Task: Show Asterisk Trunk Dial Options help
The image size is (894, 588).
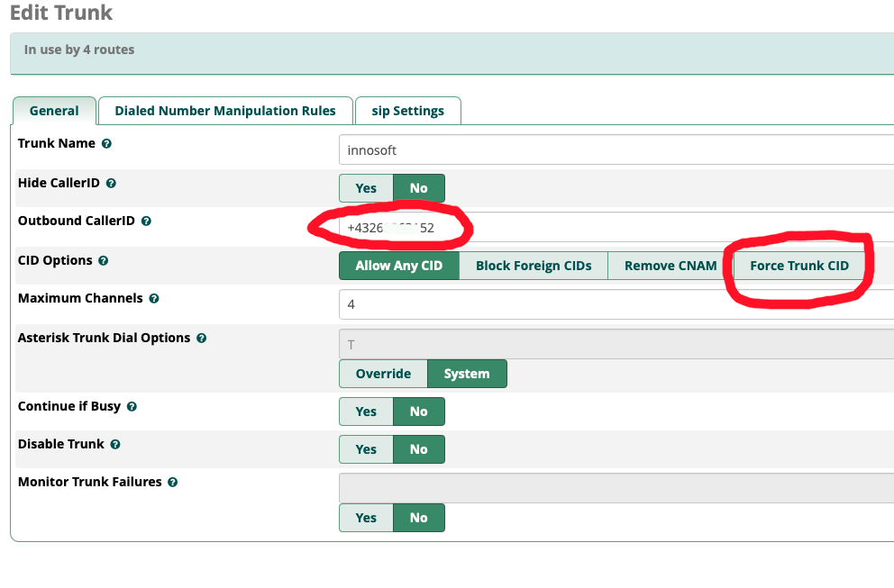Action: (x=201, y=339)
